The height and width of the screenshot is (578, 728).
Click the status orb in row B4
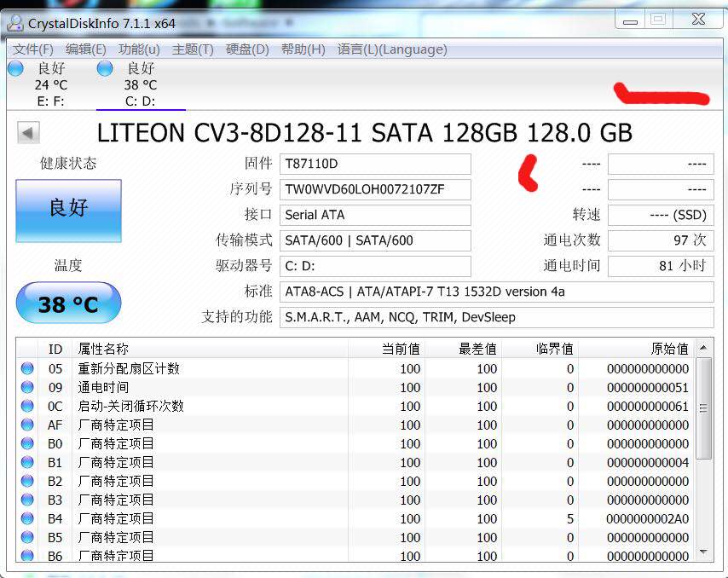tap(27, 518)
